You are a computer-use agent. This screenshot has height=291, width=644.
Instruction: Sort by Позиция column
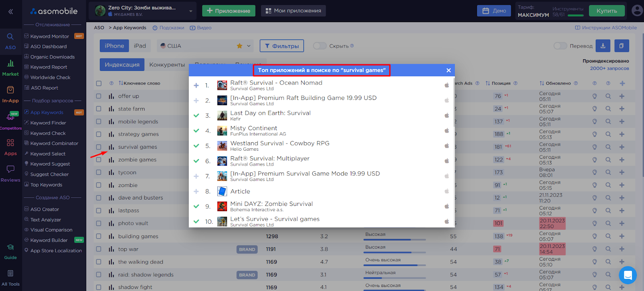click(x=498, y=83)
